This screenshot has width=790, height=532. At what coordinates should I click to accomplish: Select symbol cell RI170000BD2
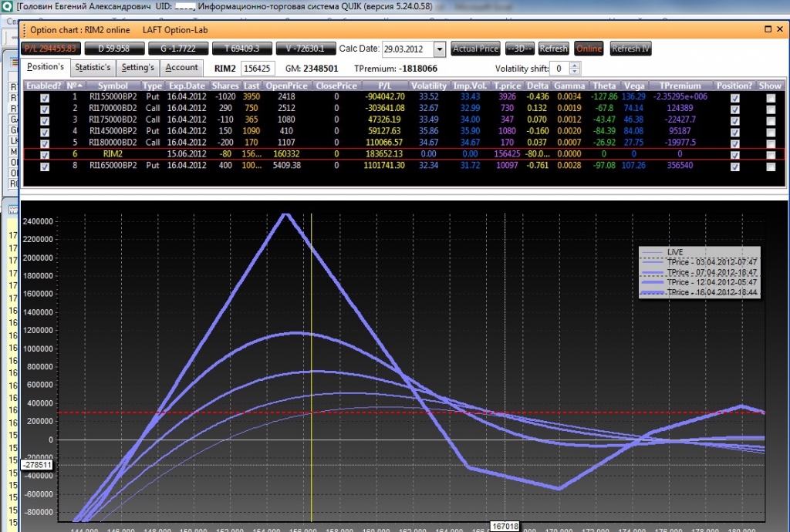pyautogui.click(x=113, y=108)
